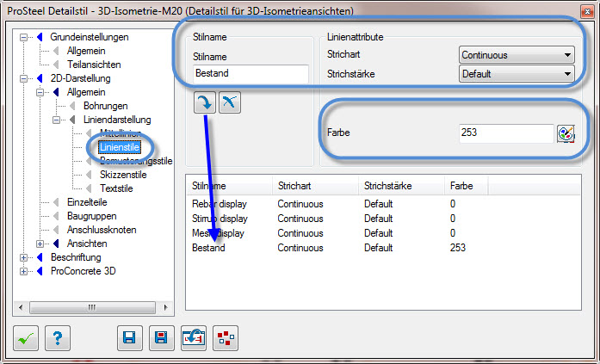This screenshot has height=364, width=600.
Task: Click the tree horizontal scrollbar thumb
Action: (x=92, y=307)
